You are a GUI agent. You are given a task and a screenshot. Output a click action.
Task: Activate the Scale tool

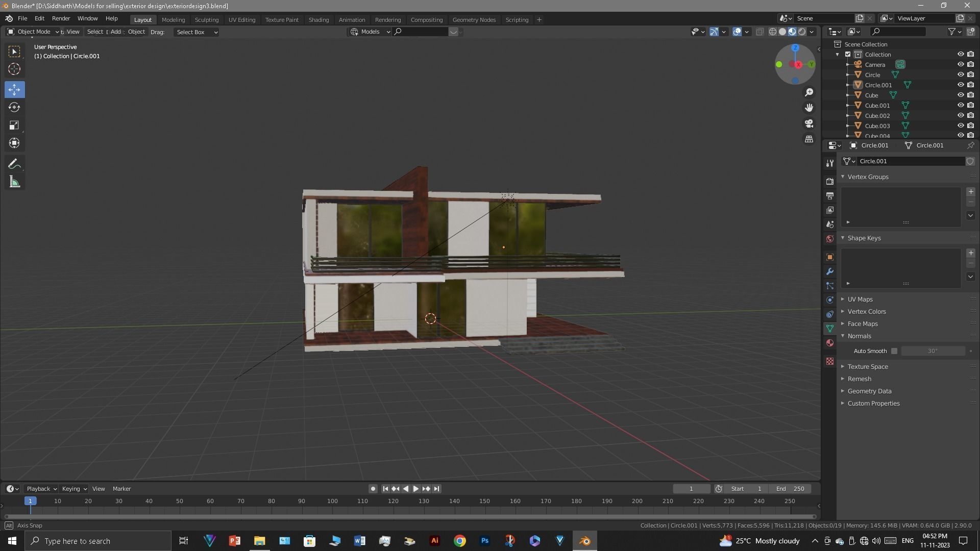pyautogui.click(x=14, y=125)
